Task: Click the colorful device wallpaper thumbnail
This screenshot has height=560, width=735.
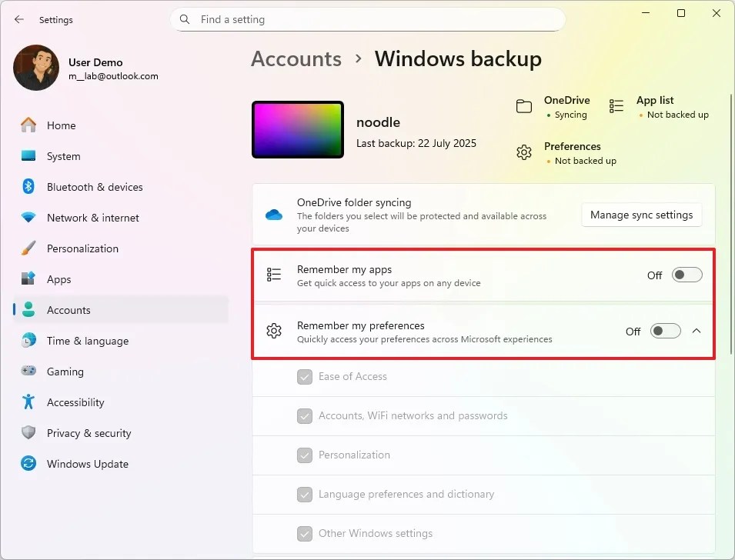Action: point(297,128)
